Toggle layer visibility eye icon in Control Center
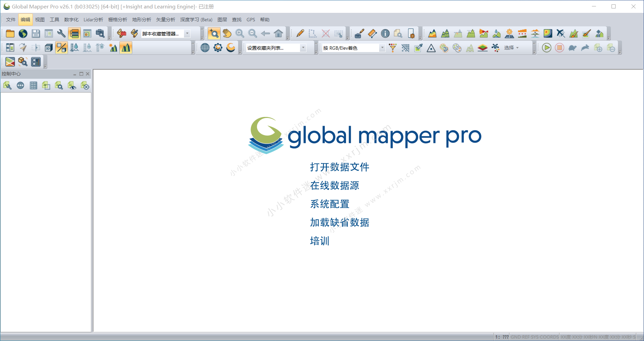The image size is (644, 341). pyautogui.click(x=72, y=86)
